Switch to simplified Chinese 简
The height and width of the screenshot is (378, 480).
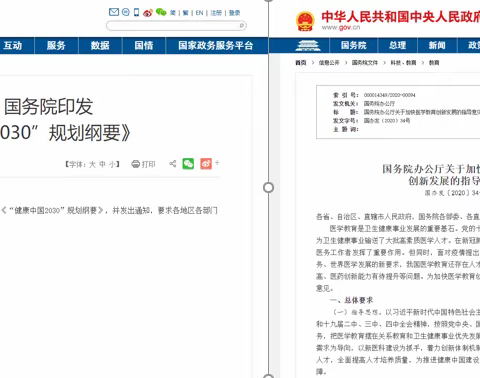click(173, 13)
